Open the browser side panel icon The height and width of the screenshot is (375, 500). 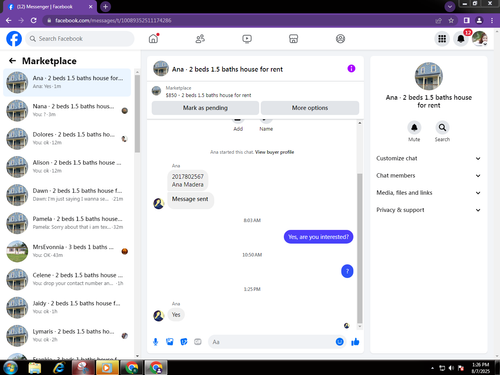tap(467, 20)
